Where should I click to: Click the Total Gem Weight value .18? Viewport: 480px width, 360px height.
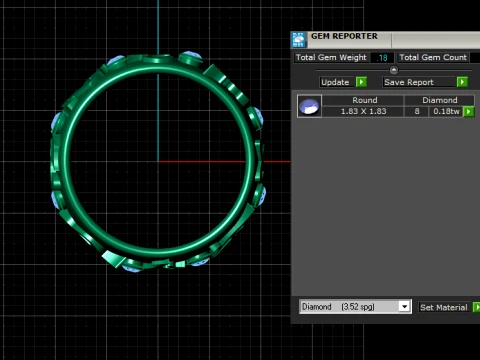coord(382,58)
